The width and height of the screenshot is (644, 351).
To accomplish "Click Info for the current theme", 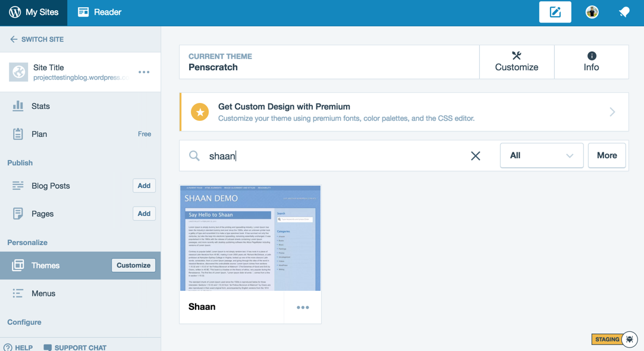I will click(x=592, y=62).
